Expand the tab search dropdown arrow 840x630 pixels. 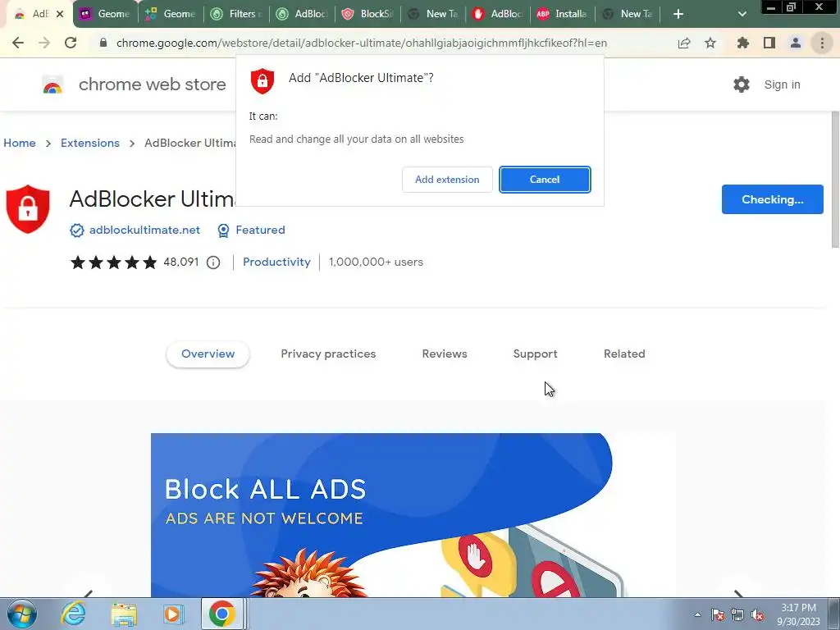pos(742,14)
